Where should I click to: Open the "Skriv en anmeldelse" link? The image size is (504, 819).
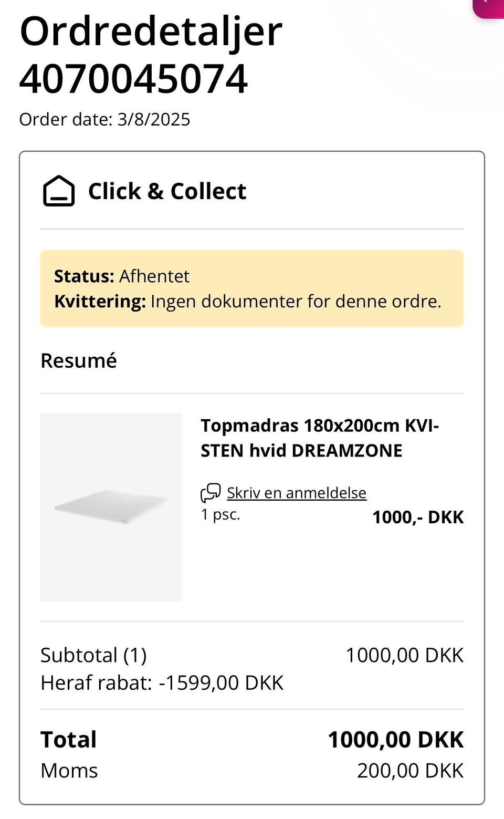[x=296, y=493]
